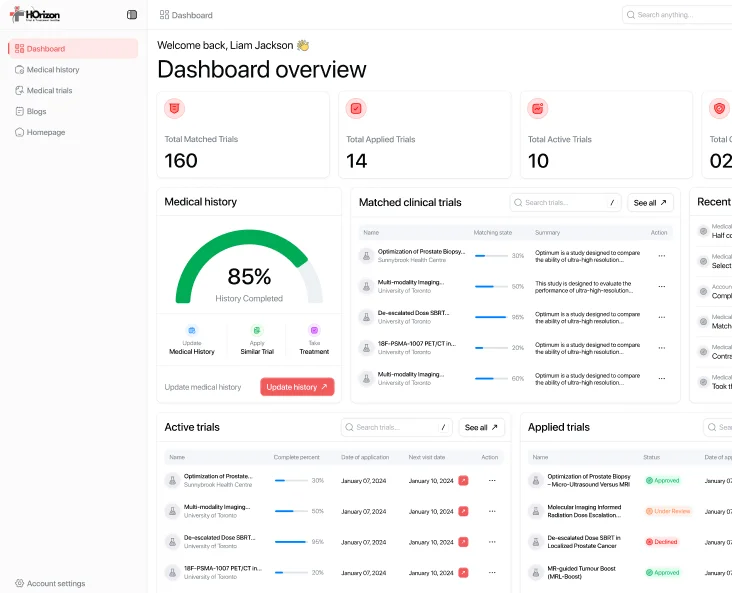Viewport: 732px width, 593px height.
Task: Open actions menu for matched 60% Multi-modality Imaging
Action: [662, 378]
